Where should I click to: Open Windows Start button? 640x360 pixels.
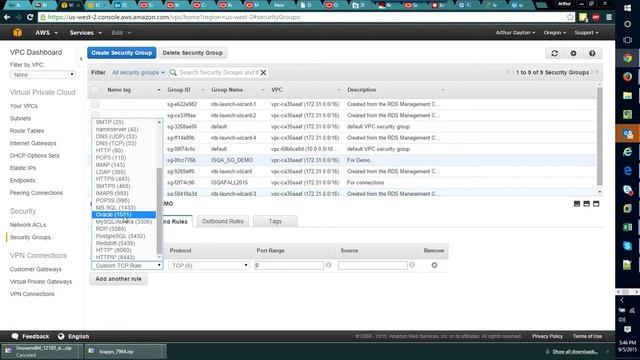[x=627, y=8]
